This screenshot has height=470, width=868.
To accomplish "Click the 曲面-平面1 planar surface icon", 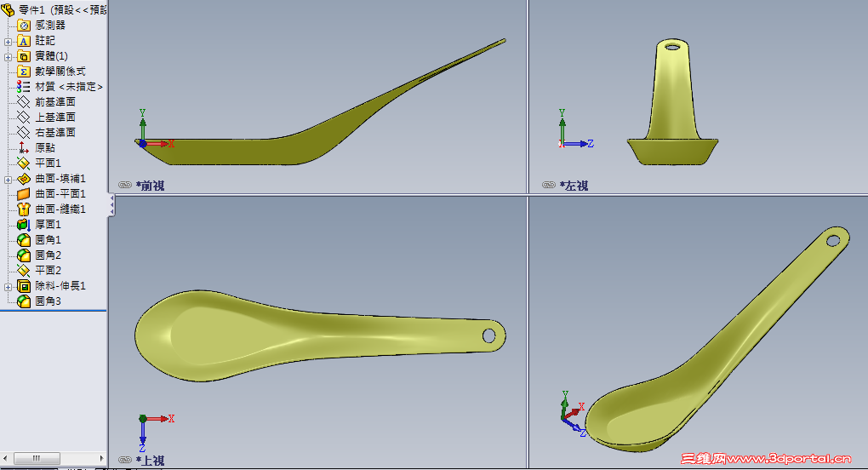I will point(23,194).
